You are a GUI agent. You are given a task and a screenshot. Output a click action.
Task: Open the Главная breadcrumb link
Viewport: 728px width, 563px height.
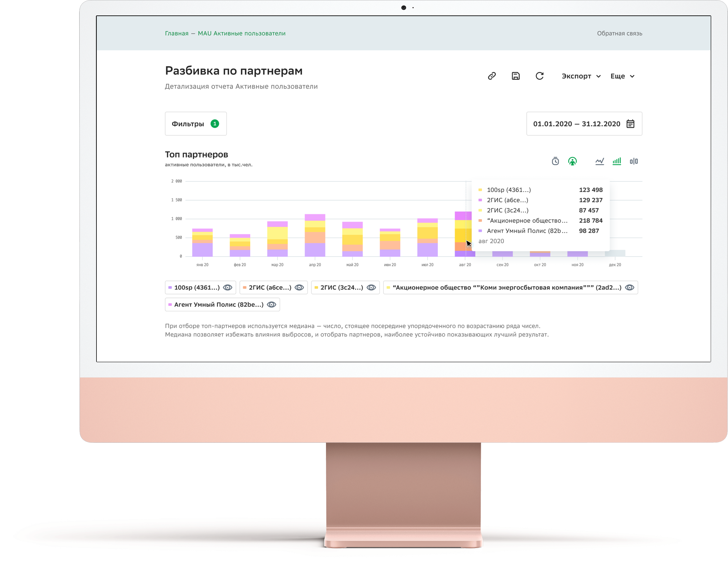pyautogui.click(x=177, y=33)
